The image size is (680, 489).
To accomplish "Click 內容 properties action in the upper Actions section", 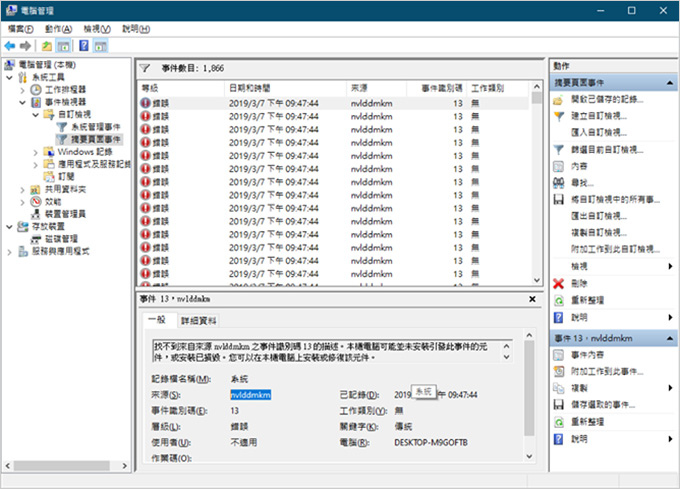I will 579,166.
